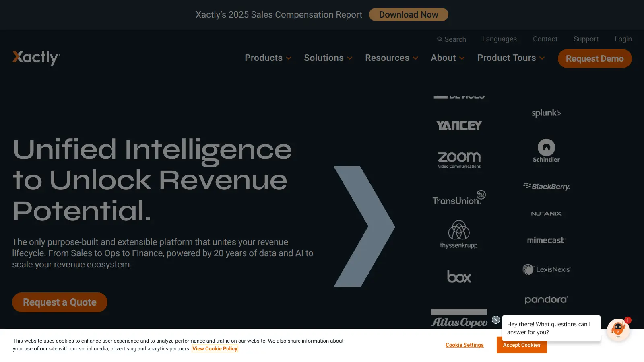This screenshot has height=362, width=644.
Task: Click the search magnifier icon
Action: 440,39
